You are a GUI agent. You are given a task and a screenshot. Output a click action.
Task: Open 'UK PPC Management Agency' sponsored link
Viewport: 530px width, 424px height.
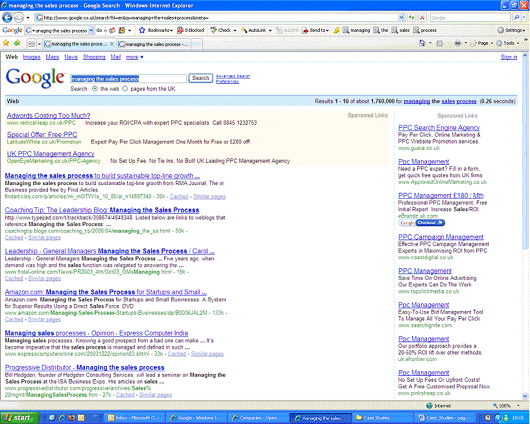coord(51,154)
